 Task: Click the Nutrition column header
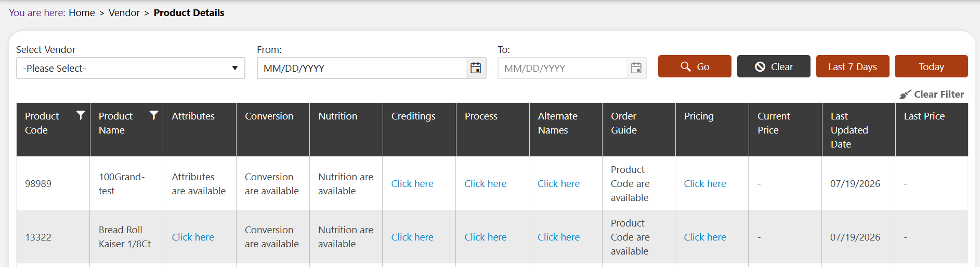[346, 129]
